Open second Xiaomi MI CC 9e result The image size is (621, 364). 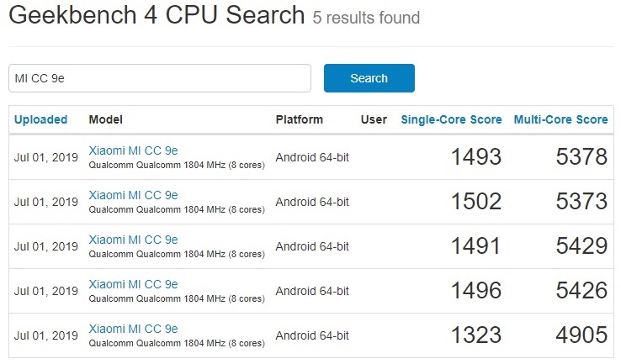coord(133,195)
